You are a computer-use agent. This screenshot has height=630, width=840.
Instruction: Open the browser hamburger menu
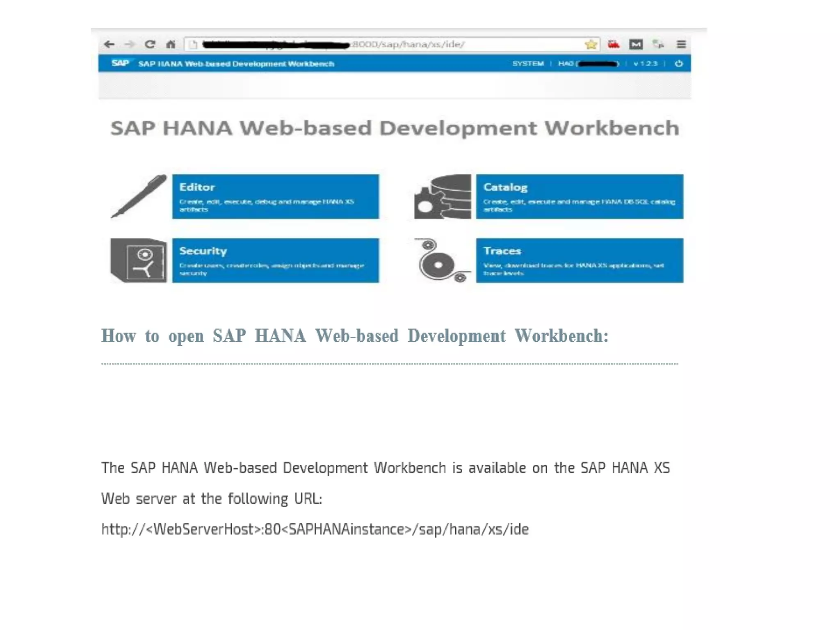click(681, 44)
